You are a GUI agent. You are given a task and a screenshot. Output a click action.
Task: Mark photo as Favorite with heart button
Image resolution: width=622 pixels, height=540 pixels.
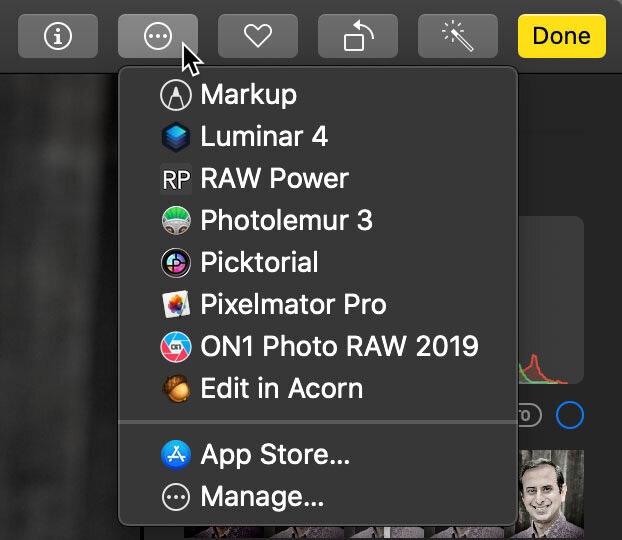[x=258, y=36]
